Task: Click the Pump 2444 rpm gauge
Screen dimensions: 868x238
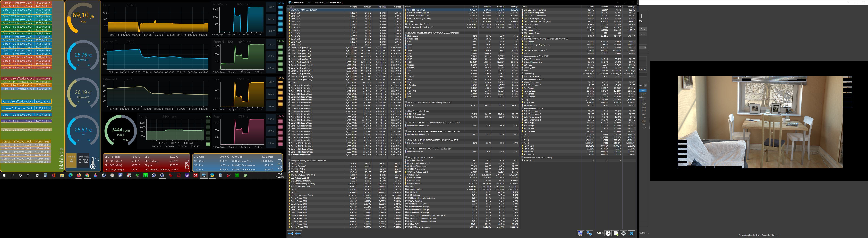Action: [x=120, y=131]
